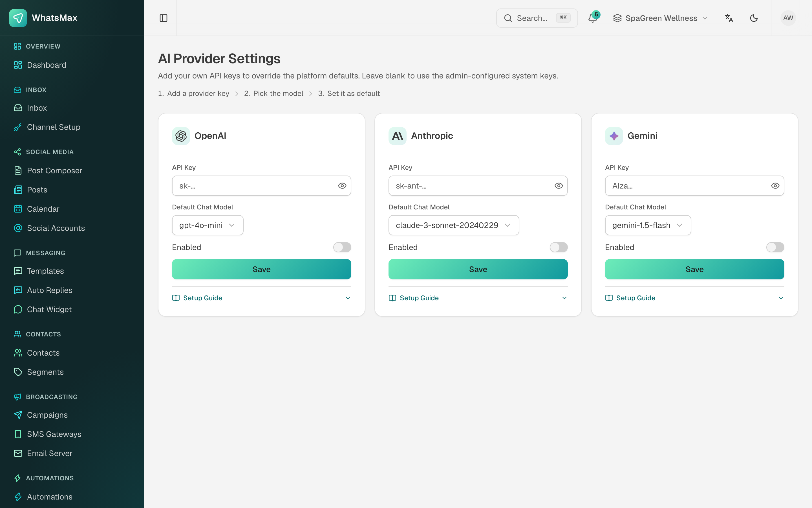812x508 pixels.
Task: Save the Anthropic provider settings
Action: pyautogui.click(x=478, y=269)
